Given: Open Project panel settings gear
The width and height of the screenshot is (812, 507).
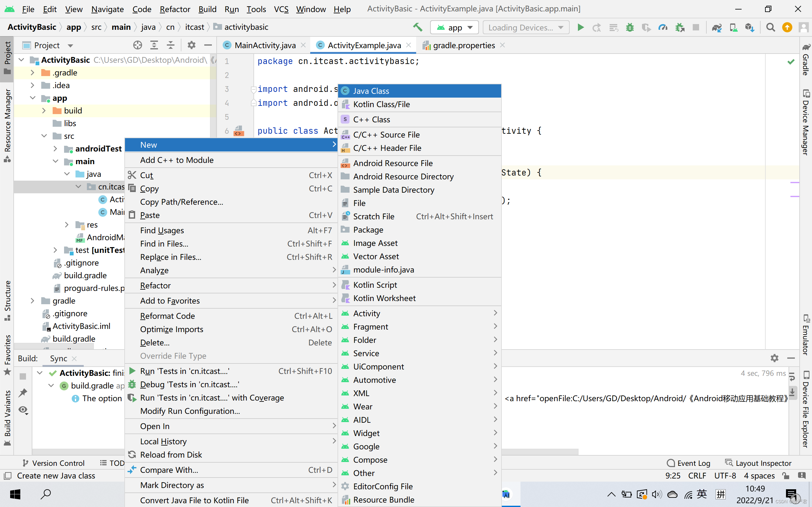Looking at the screenshot, I should click(x=191, y=45).
